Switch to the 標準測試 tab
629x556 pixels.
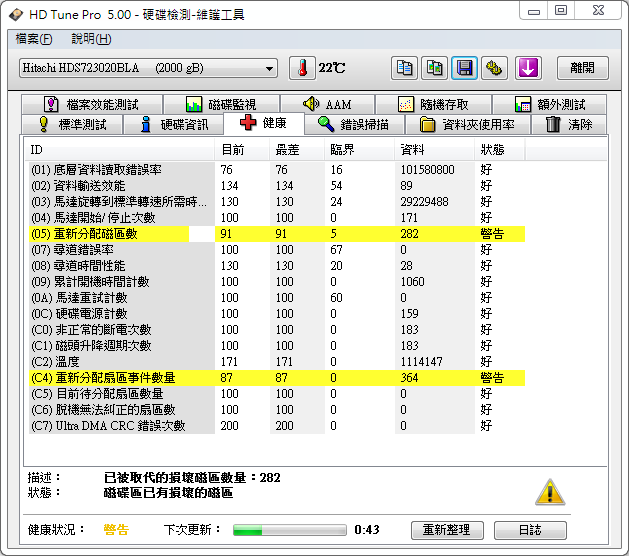(x=72, y=124)
